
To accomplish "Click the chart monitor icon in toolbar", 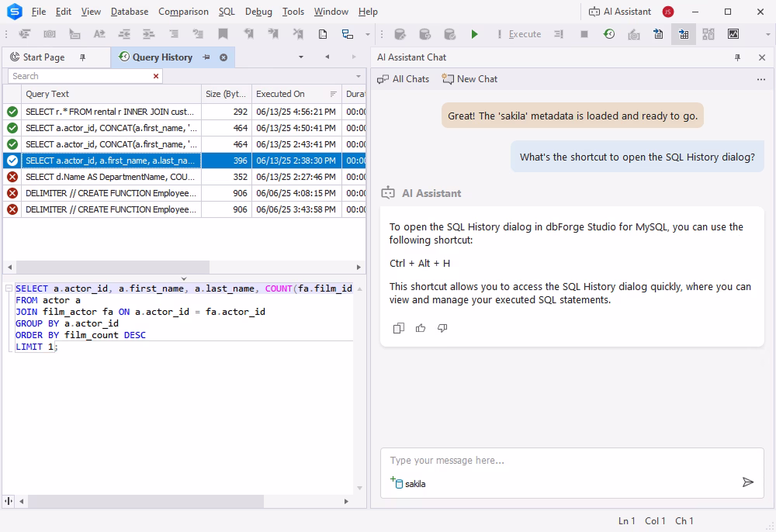I will pyautogui.click(x=733, y=34).
